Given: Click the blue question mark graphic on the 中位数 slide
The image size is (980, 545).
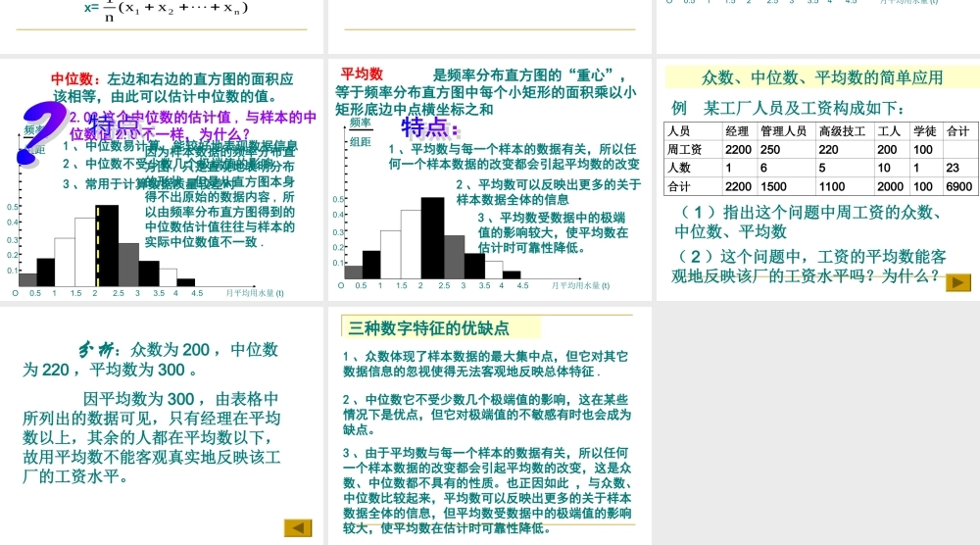Looking at the screenshot, I should point(41,134).
